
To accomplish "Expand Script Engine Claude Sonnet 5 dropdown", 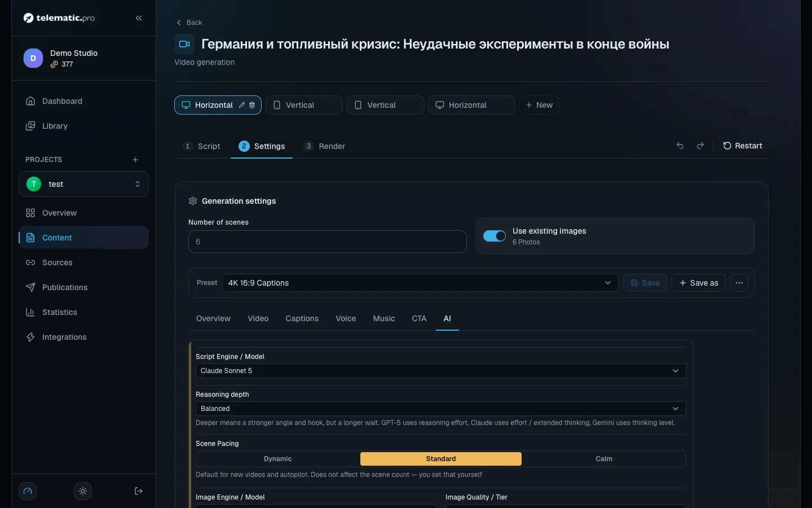I will [x=441, y=371].
